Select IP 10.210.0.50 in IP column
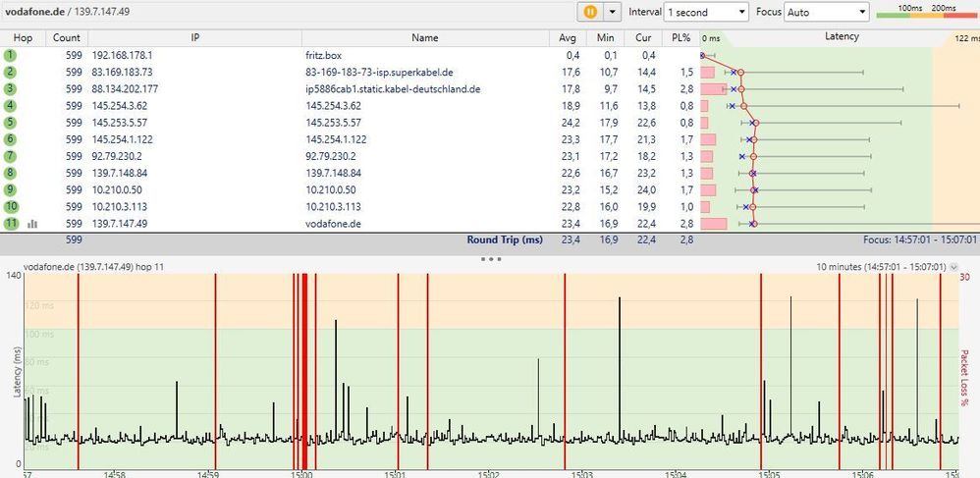This screenshot has width=980, height=478. 117,190
